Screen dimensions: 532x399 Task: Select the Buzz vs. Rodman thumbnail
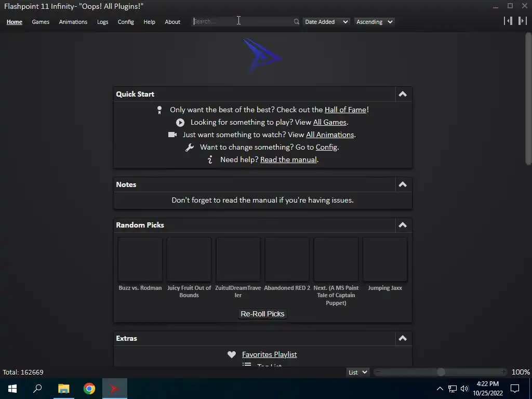140,260
